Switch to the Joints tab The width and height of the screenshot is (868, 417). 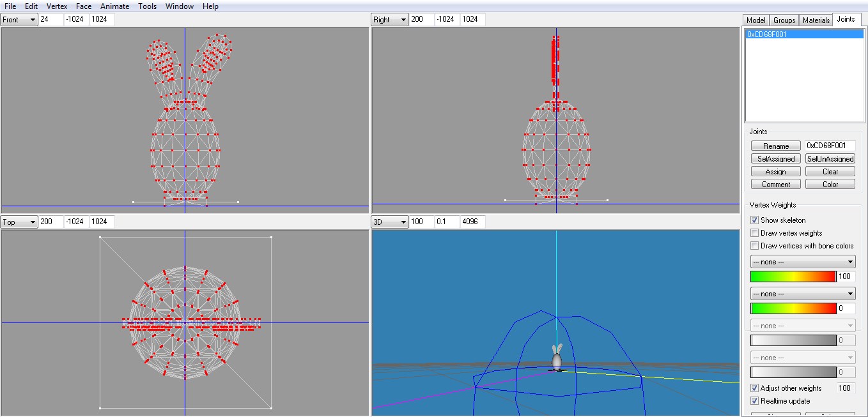click(846, 20)
